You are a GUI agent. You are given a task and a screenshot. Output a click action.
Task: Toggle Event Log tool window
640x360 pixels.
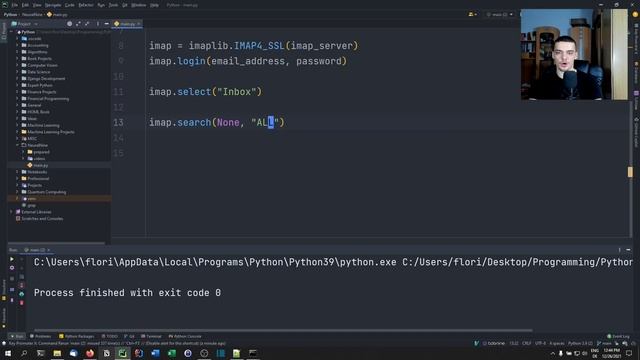(618, 336)
